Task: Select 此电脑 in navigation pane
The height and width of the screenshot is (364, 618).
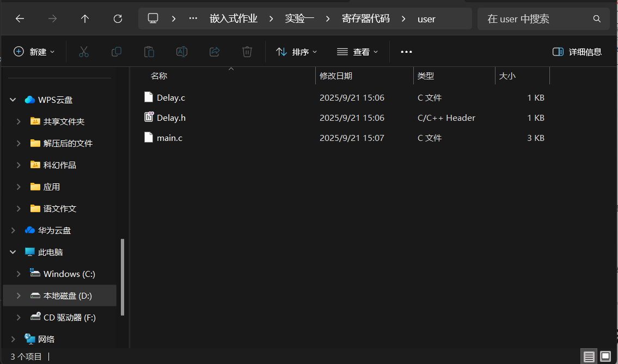Action: tap(51, 252)
